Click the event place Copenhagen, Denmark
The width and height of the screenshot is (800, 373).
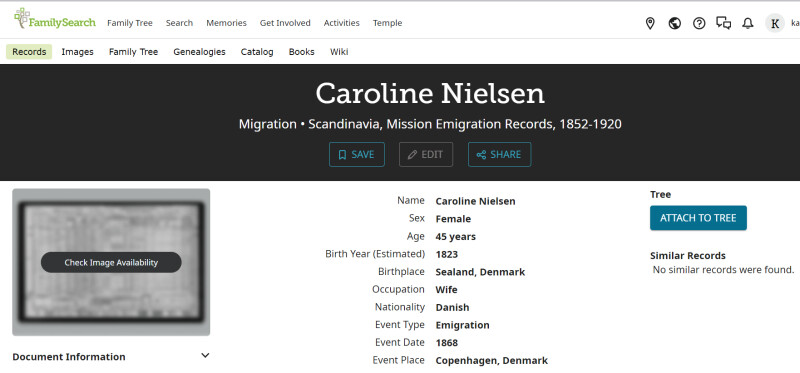coord(491,360)
